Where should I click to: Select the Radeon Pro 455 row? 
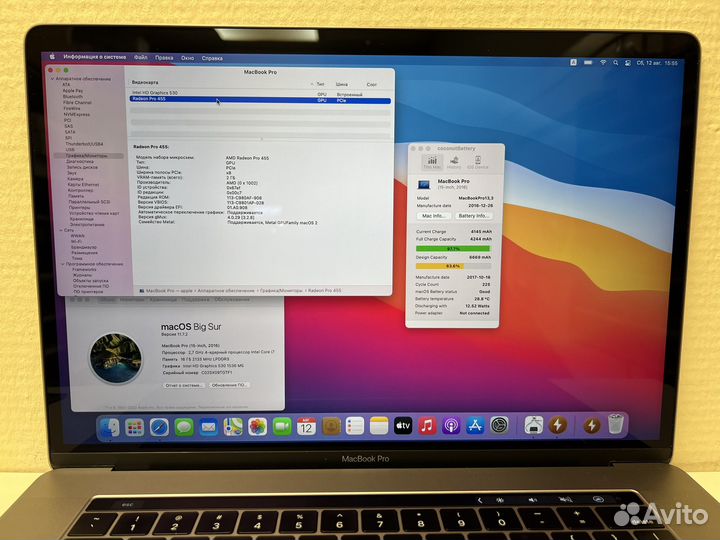260,100
